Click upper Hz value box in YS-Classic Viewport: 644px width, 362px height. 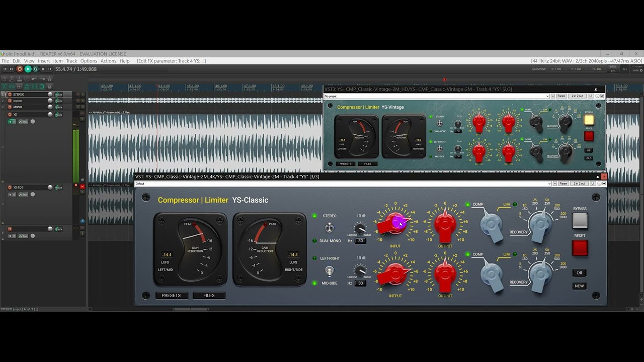pos(360,241)
